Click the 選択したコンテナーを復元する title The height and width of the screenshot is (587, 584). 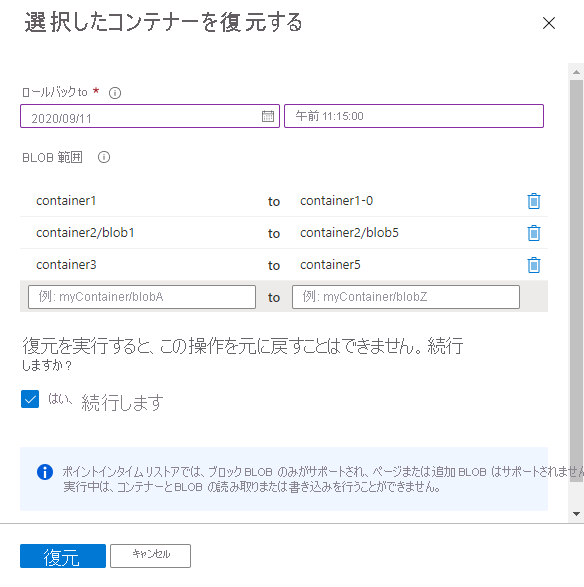163,22
